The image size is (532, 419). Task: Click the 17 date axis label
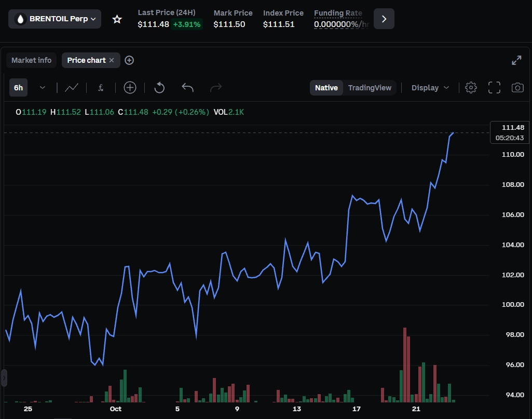pyautogui.click(x=356, y=409)
